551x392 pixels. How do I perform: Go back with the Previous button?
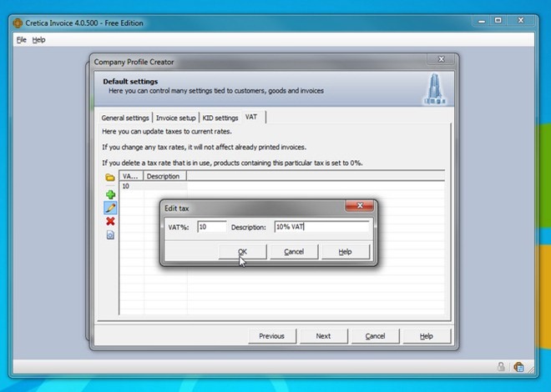pos(271,336)
